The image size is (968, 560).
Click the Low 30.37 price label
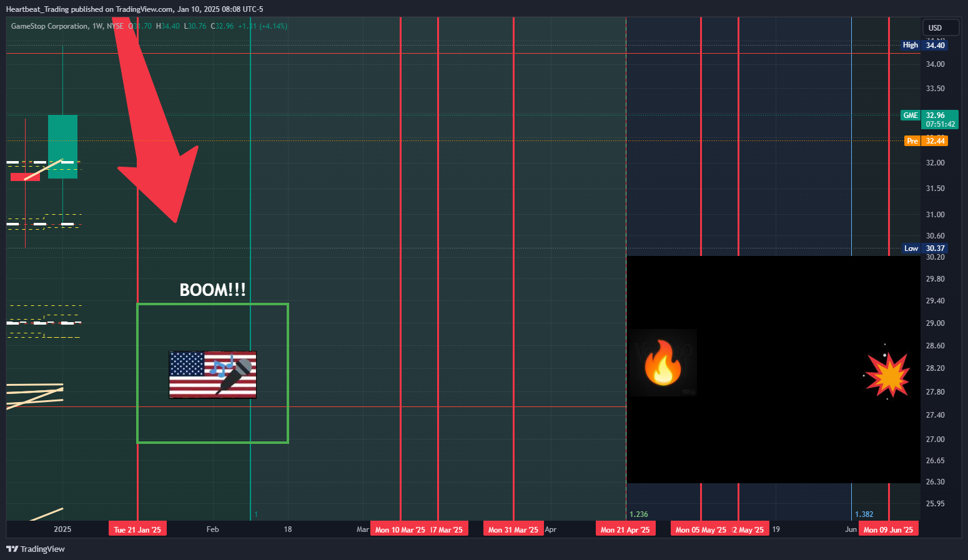pyautogui.click(x=924, y=248)
